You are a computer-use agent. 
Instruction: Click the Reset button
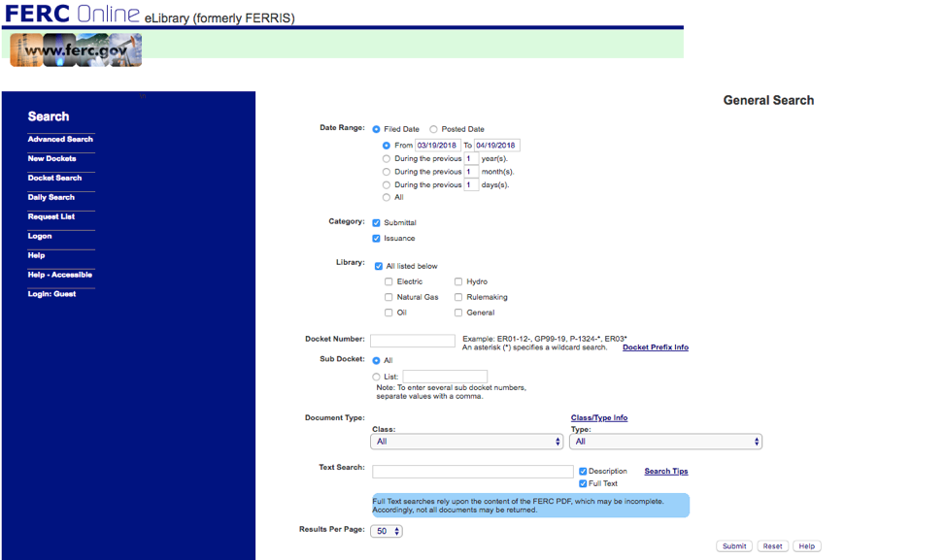coord(773,546)
